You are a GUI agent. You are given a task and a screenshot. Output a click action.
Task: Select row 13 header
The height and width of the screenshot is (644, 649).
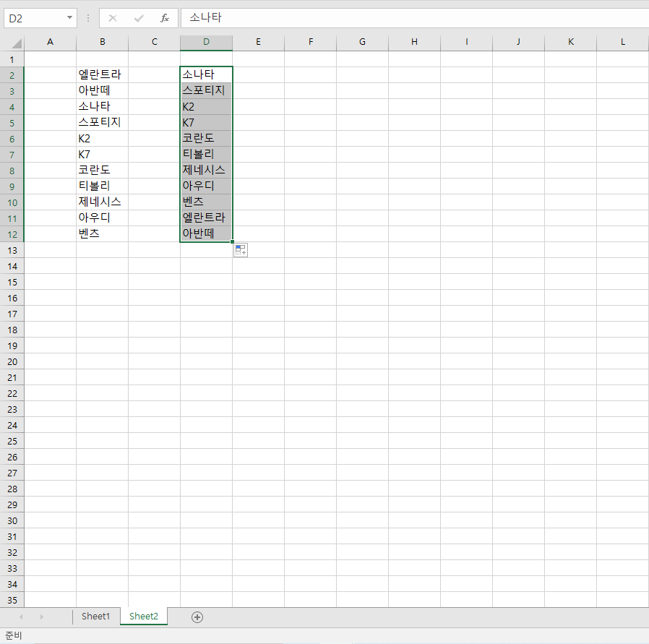pyautogui.click(x=12, y=250)
